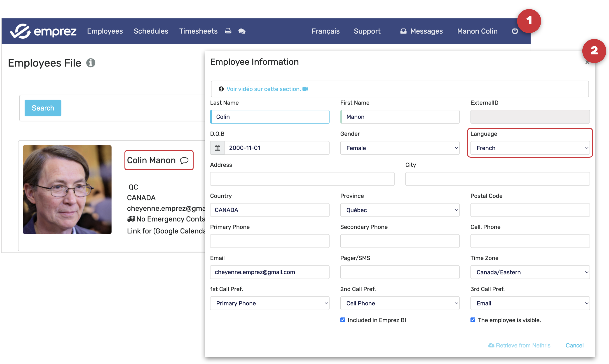This screenshot has width=609, height=364.
Task: Click the printer icon in navbar
Action: 228,31
